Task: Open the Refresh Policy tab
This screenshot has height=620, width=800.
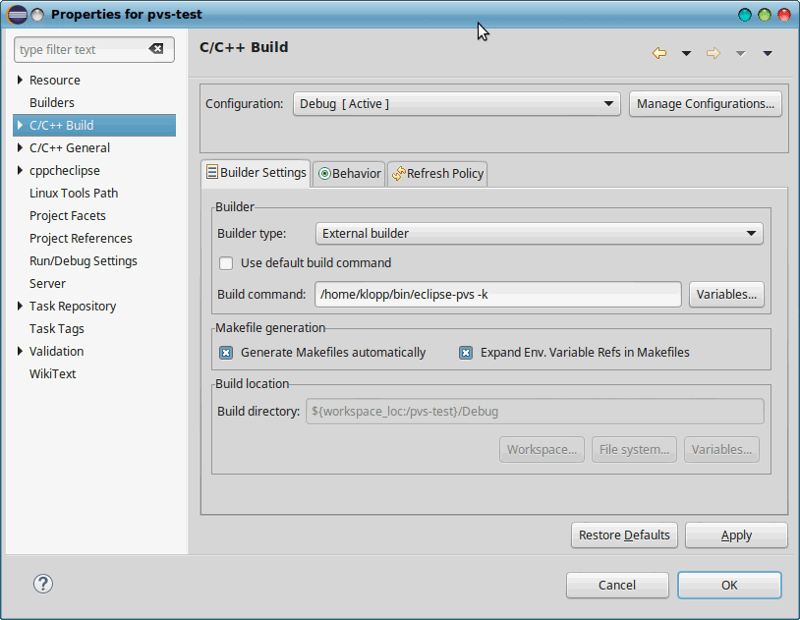Action: pyautogui.click(x=438, y=174)
